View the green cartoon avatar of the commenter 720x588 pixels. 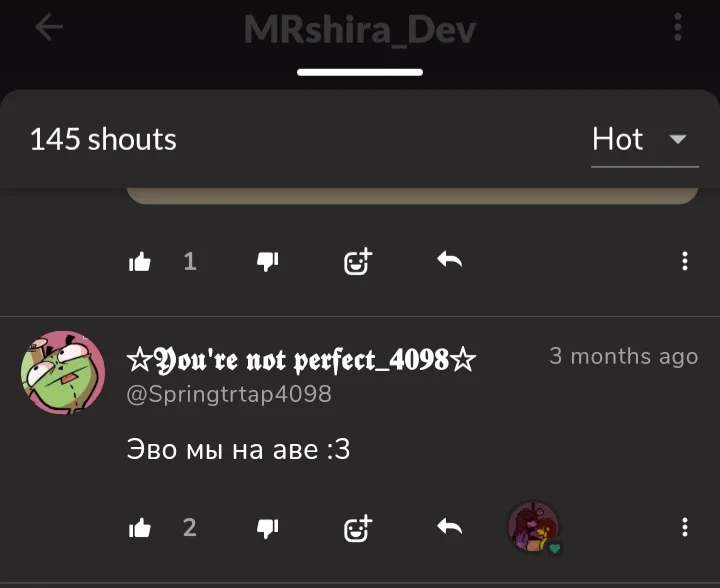[x=63, y=372]
